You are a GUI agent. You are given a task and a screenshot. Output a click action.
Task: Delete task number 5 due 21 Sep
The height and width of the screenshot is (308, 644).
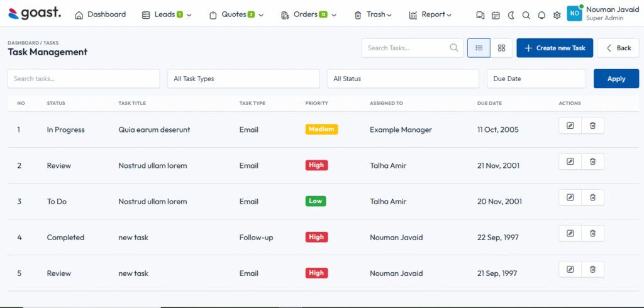click(592, 270)
